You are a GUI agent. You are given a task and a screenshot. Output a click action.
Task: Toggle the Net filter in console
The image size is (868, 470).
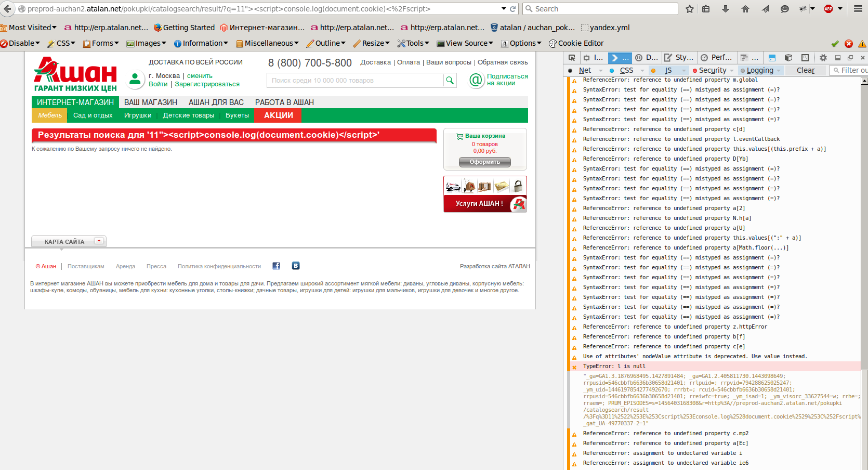585,70
